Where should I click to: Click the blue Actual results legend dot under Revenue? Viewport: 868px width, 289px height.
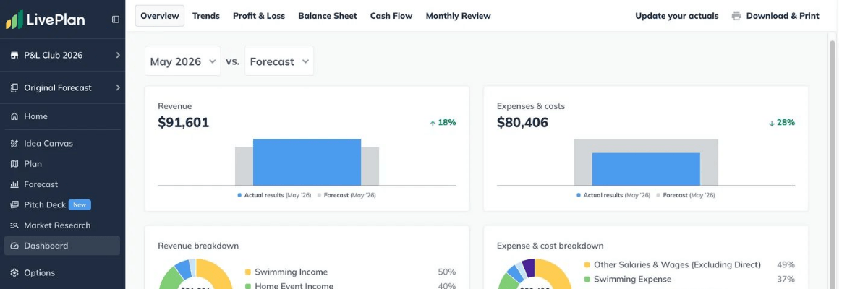click(x=239, y=195)
